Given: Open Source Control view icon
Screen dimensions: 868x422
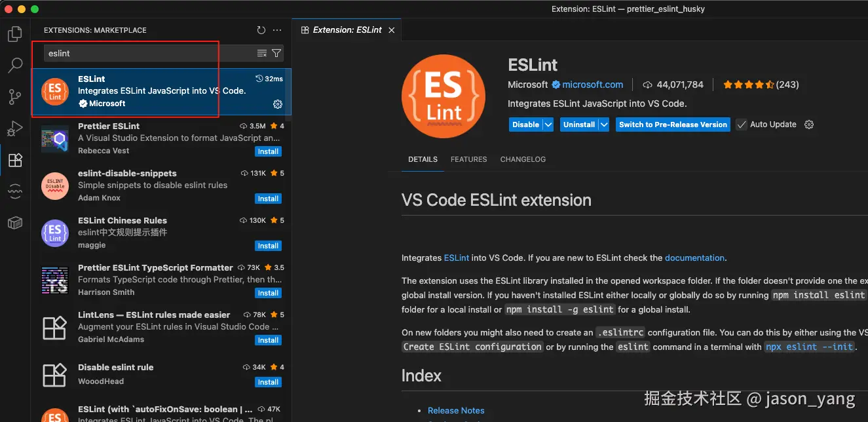Looking at the screenshot, I should pos(14,97).
